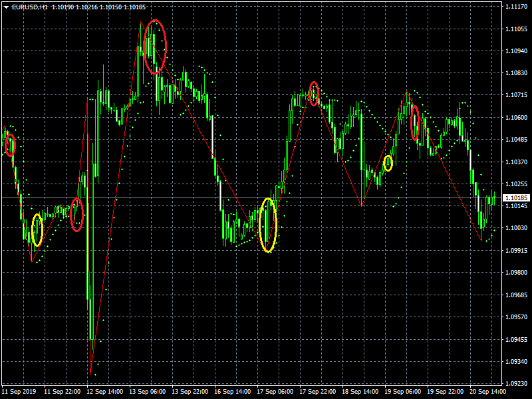Click the 12 Sep 14:00 time label
532x399 pixels.
pyautogui.click(x=105, y=392)
